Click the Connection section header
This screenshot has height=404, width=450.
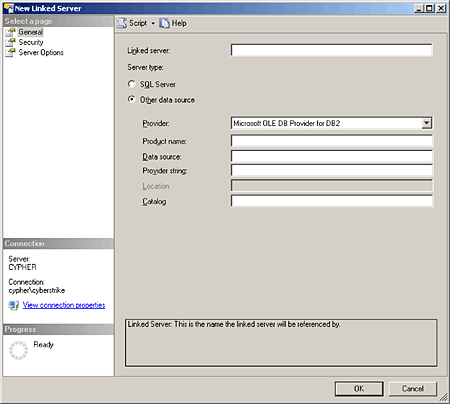point(58,244)
